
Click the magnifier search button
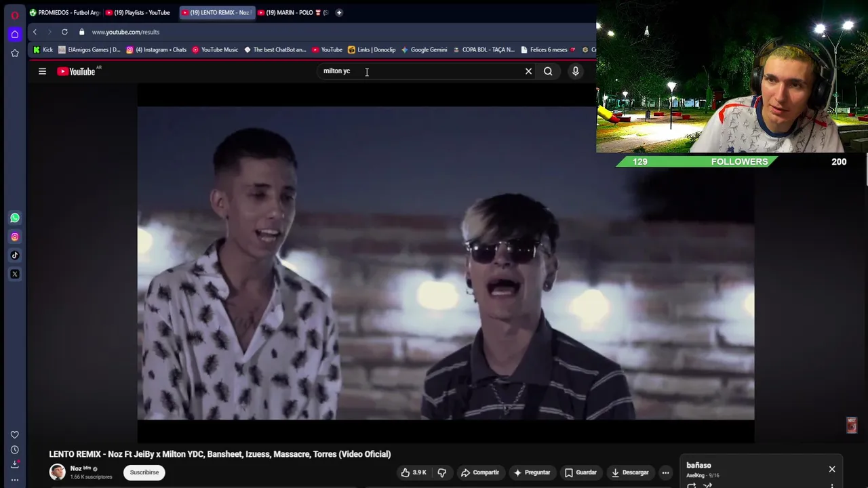point(548,71)
